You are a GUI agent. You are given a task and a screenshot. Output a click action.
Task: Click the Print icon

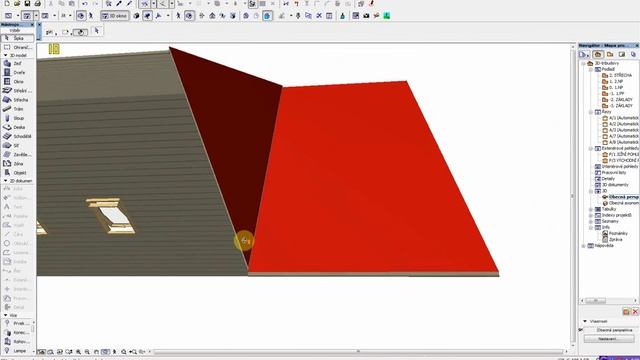pyautogui.click(x=38, y=4)
